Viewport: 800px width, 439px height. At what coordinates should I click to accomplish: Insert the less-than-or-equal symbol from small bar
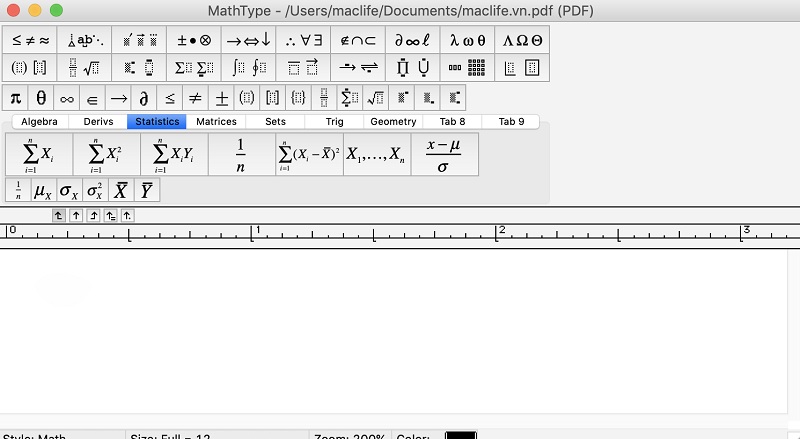click(x=170, y=98)
